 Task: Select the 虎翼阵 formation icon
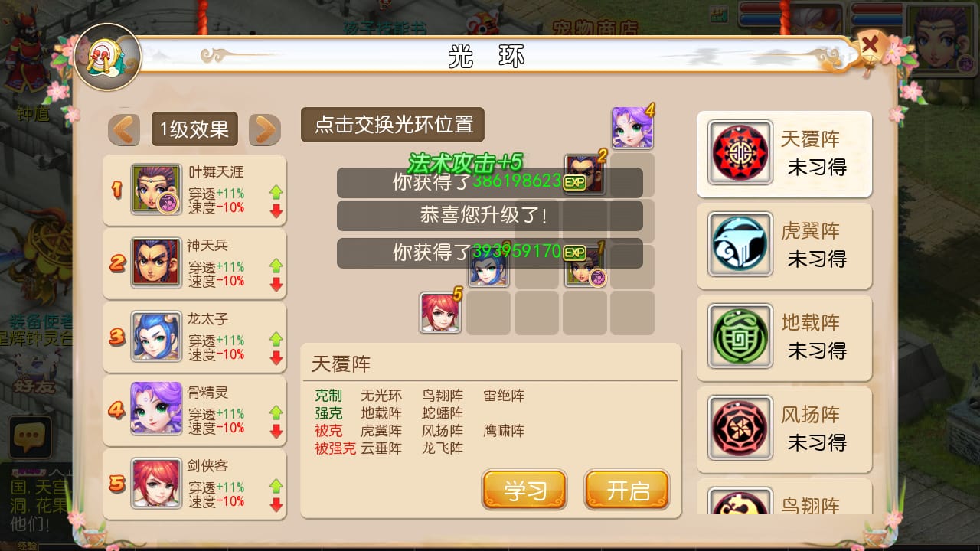[740, 244]
